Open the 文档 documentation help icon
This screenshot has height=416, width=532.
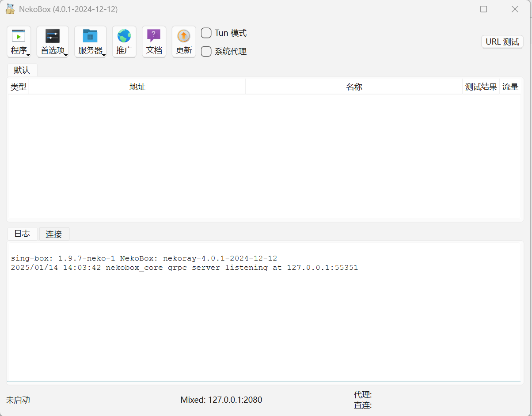(154, 36)
